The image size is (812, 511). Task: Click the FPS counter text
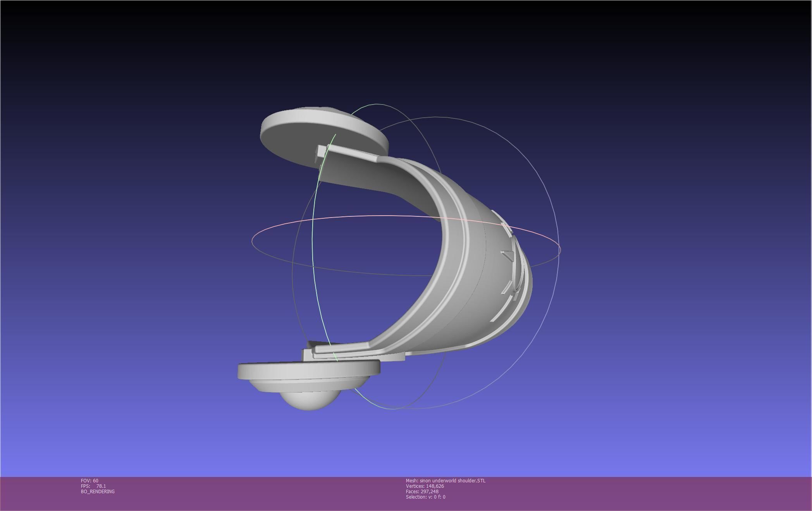(93, 486)
